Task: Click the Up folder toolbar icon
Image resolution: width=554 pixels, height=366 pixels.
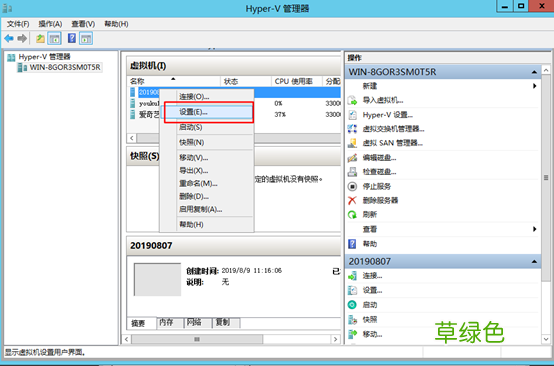Action: click(x=40, y=38)
